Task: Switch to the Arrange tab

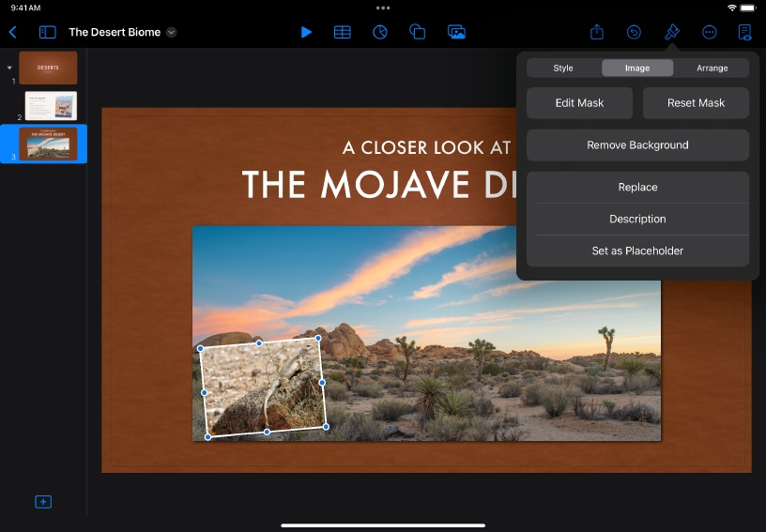Action: (712, 68)
